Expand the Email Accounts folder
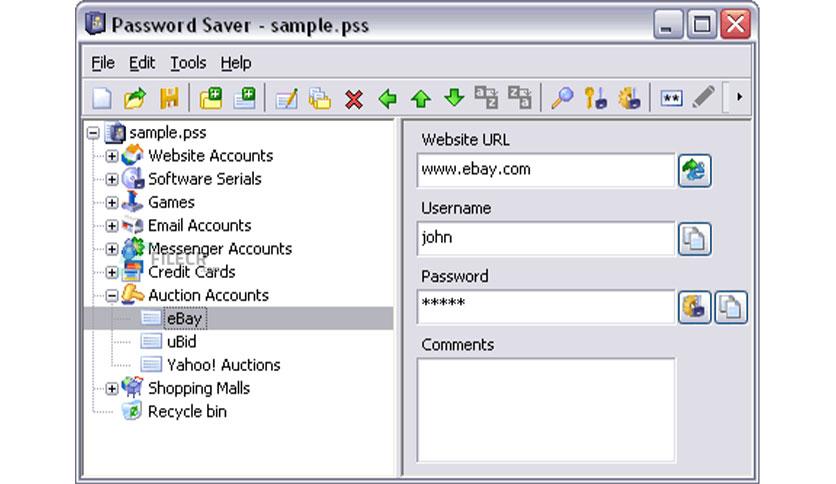The image size is (836, 484). [x=111, y=226]
